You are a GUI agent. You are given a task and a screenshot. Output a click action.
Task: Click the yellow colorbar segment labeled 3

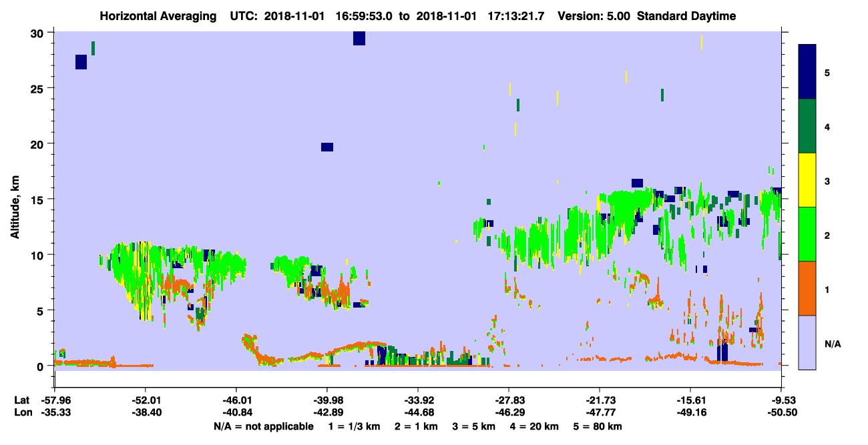click(807, 180)
